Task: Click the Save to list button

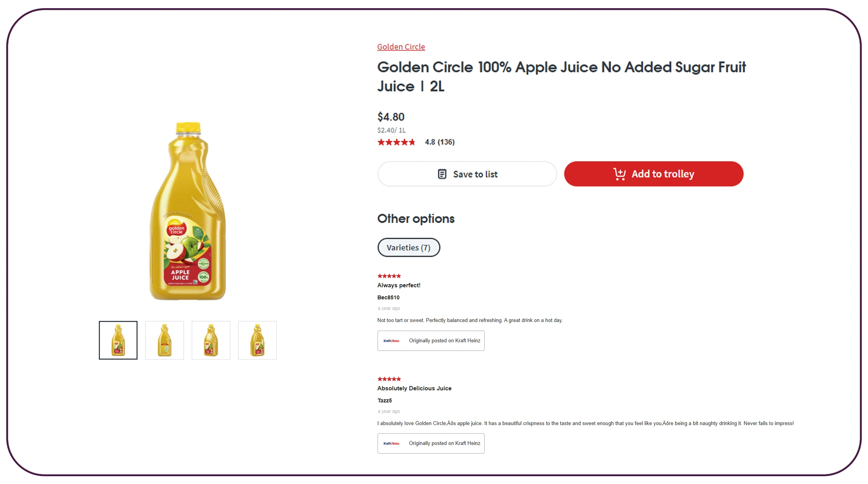Action: 467,174
